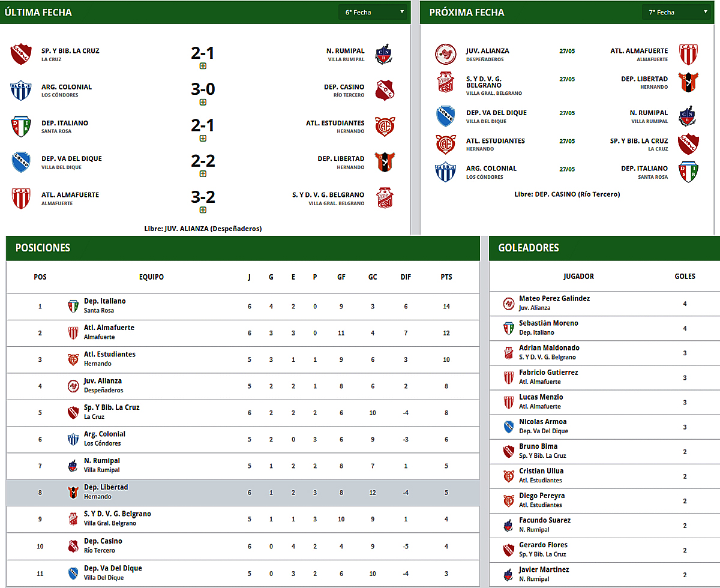Click the N. Rumipal crest in última fecha

(384, 55)
